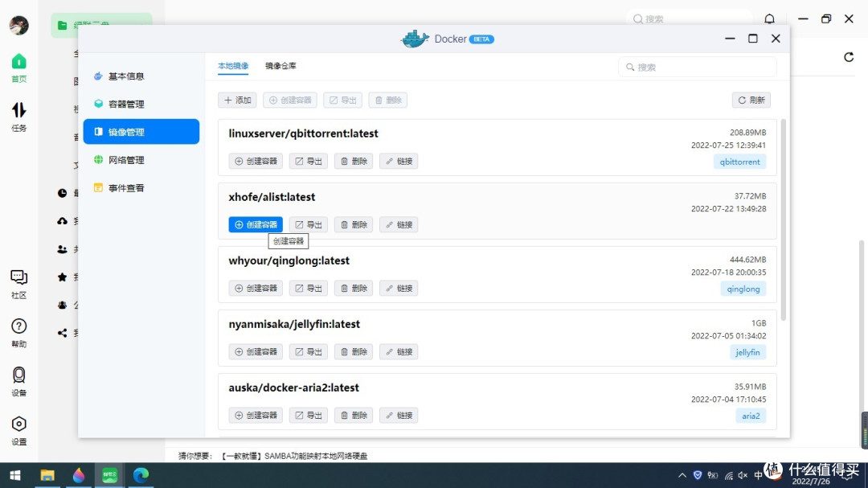The height and width of the screenshot is (488, 868).
Task: Select the 本地镜像 tab
Action: coord(232,66)
